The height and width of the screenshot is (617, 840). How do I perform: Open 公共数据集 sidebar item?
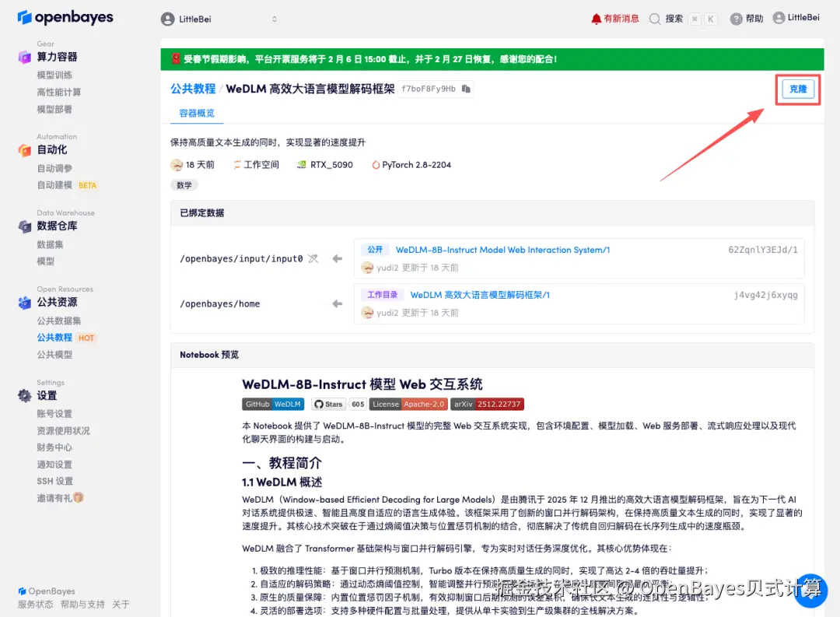point(59,321)
